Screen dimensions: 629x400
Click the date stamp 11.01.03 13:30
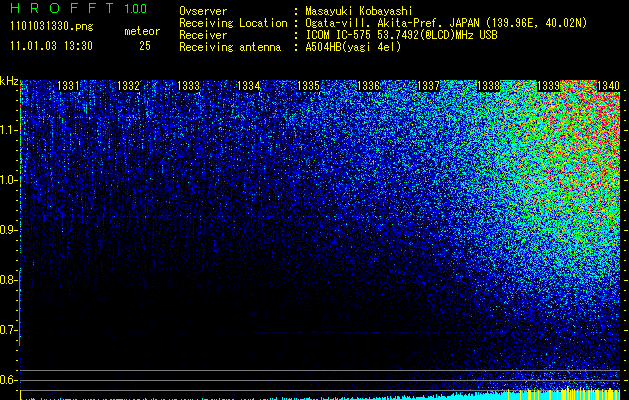tap(51, 46)
